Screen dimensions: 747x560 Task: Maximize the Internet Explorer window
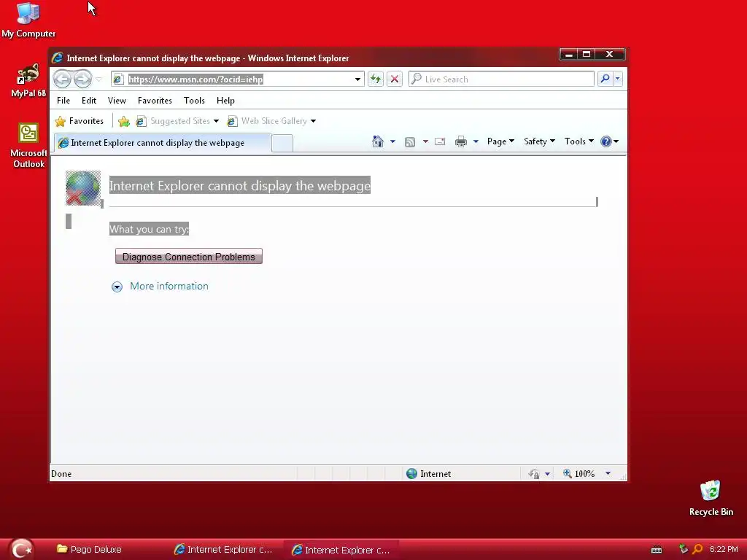pos(587,54)
